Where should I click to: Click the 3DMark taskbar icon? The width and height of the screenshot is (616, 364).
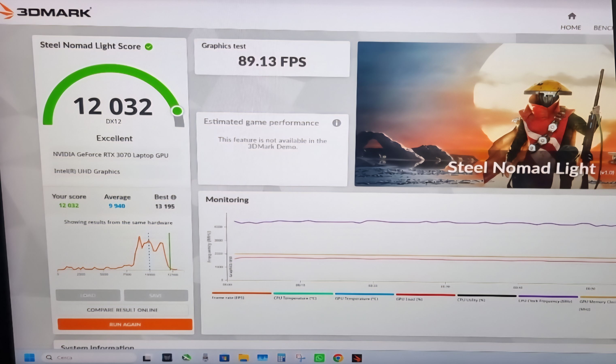(x=357, y=358)
